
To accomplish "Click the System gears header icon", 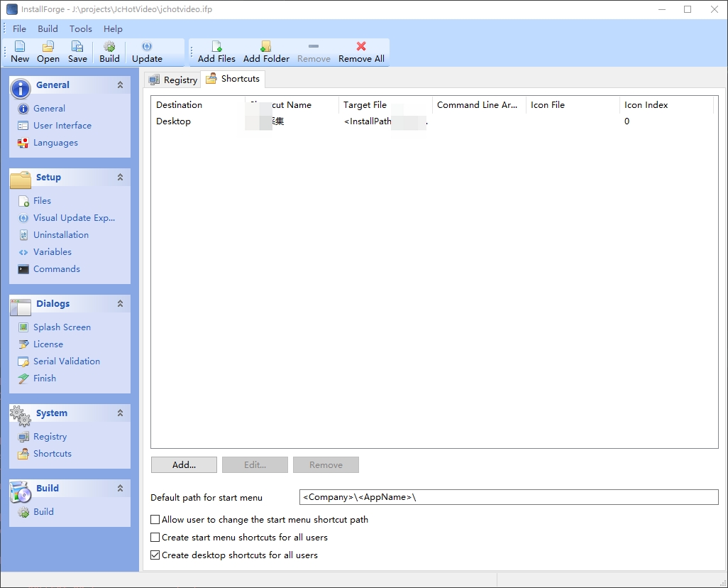I will coord(21,415).
